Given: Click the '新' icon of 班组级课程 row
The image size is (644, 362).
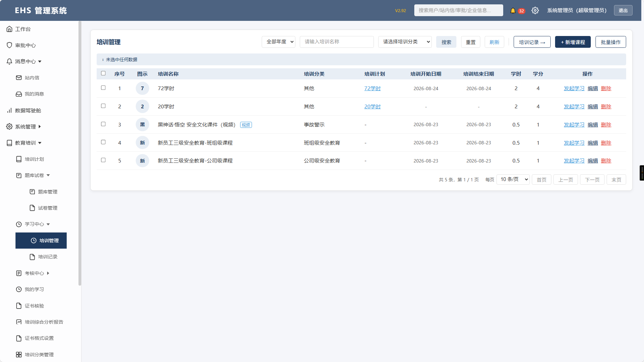Looking at the screenshot, I should click(142, 143).
